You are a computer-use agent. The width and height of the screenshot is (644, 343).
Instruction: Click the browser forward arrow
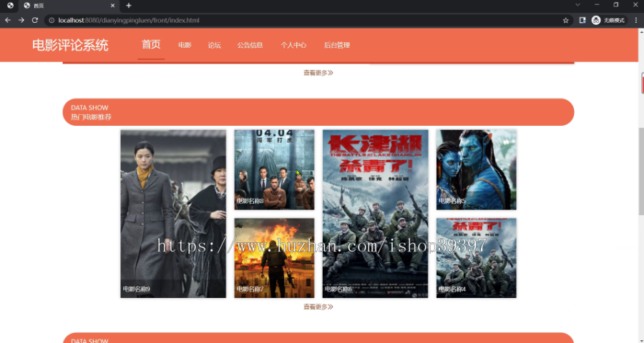coord(21,20)
